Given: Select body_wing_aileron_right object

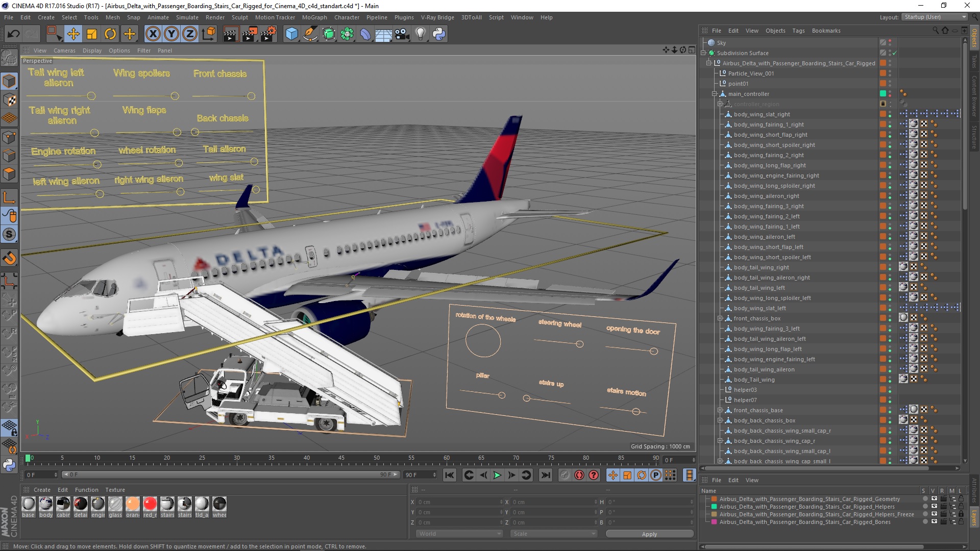Looking at the screenshot, I should (x=766, y=196).
